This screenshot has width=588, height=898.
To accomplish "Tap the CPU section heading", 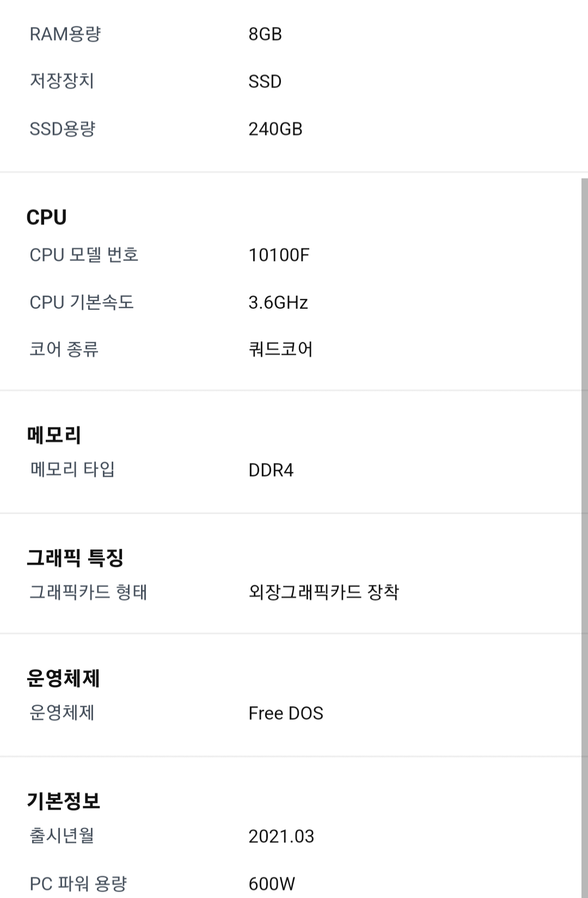I will [46, 217].
